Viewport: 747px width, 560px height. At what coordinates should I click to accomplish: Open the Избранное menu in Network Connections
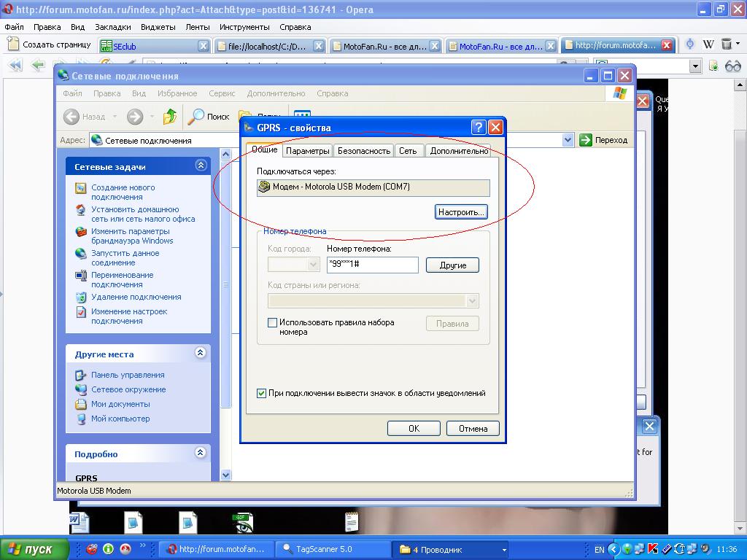pyautogui.click(x=177, y=93)
